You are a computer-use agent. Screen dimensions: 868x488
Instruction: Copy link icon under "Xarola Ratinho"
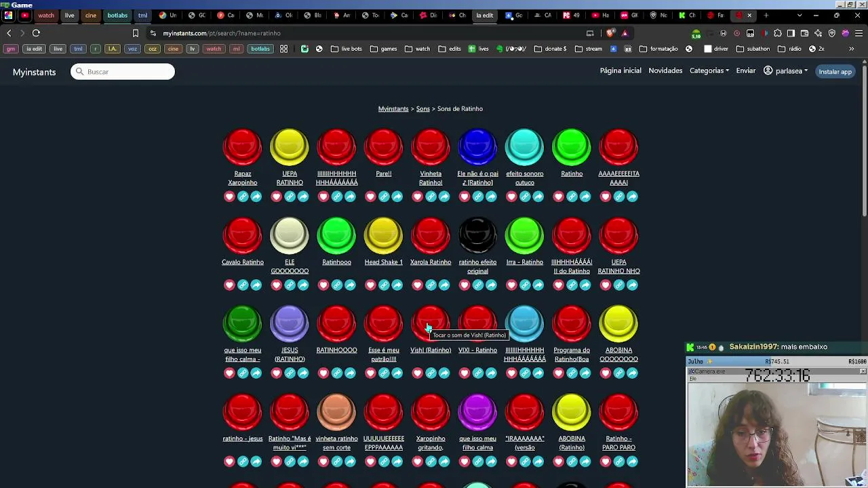coord(431,285)
